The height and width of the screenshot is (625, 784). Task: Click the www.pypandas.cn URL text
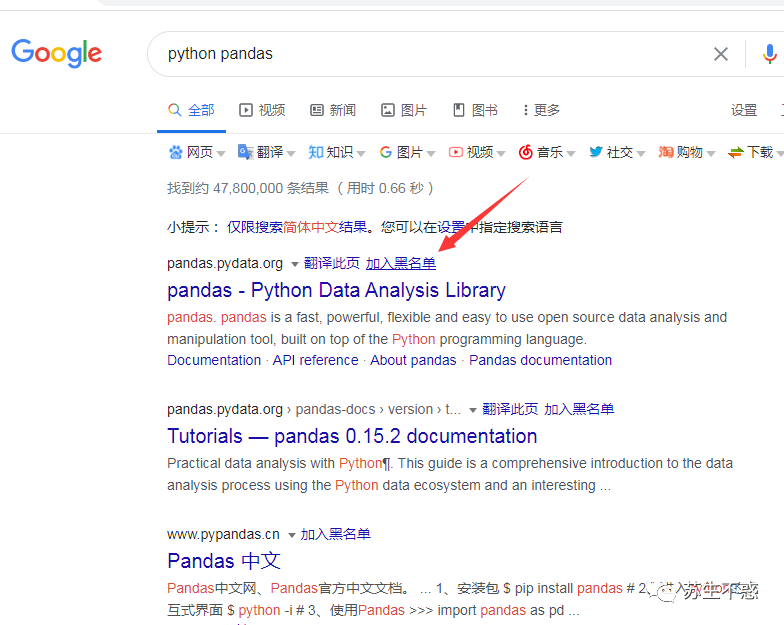[223, 534]
